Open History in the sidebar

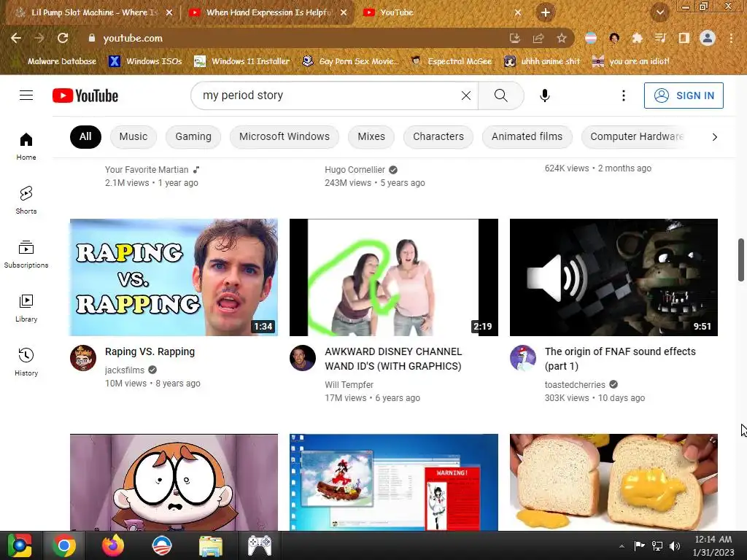pos(26,362)
